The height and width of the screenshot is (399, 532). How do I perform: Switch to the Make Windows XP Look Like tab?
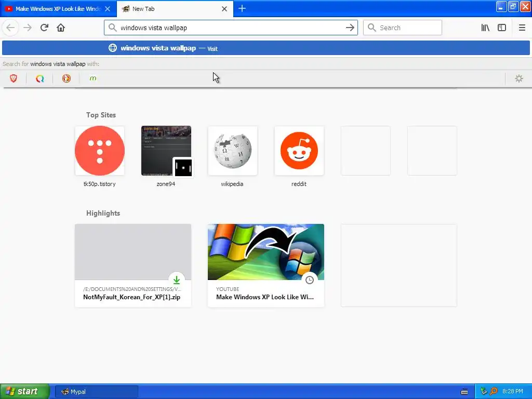coord(58,9)
